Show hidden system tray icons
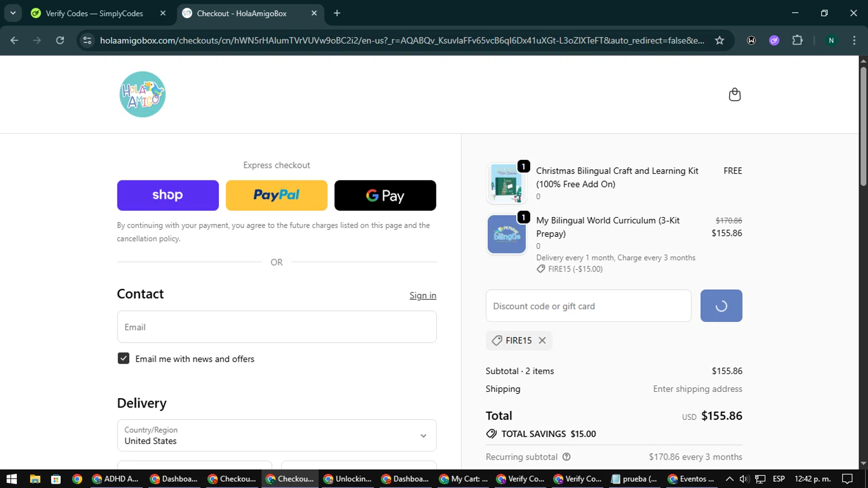The height and width of the screenshot is (488, 868). coord(730,479)
